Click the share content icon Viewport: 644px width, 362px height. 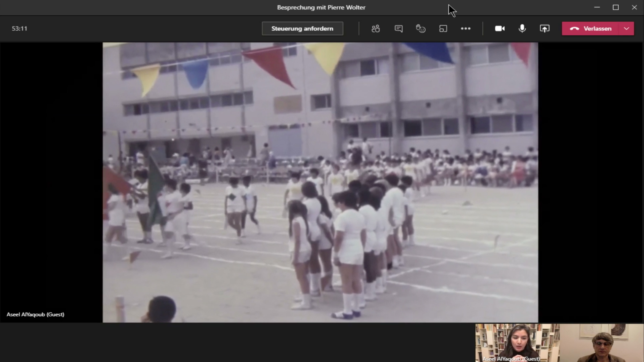(544, 29)
